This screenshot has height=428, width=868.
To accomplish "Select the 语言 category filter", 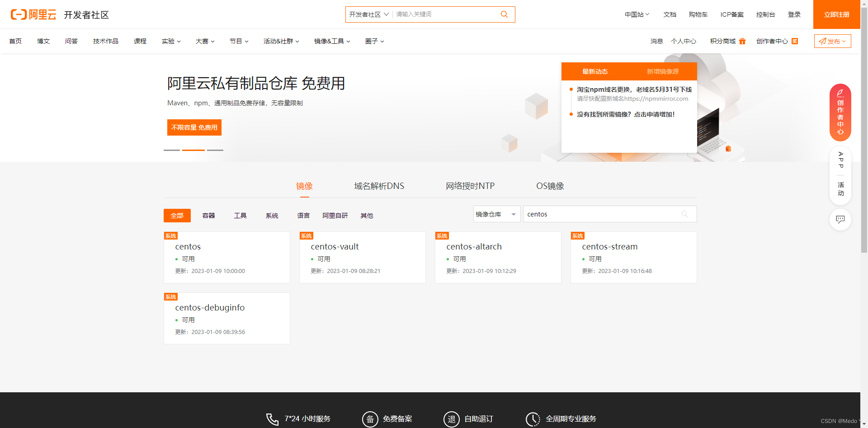I will click(x=304, y=216).
